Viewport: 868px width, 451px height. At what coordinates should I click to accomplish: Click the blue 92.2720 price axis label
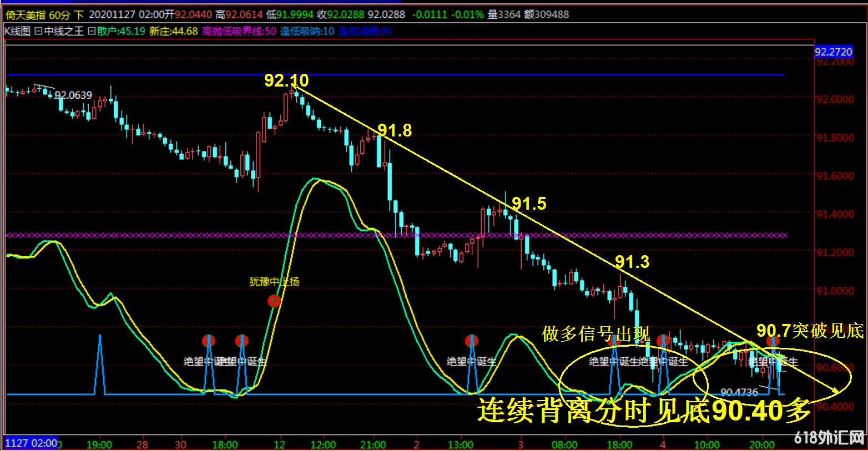pos(833,52)
